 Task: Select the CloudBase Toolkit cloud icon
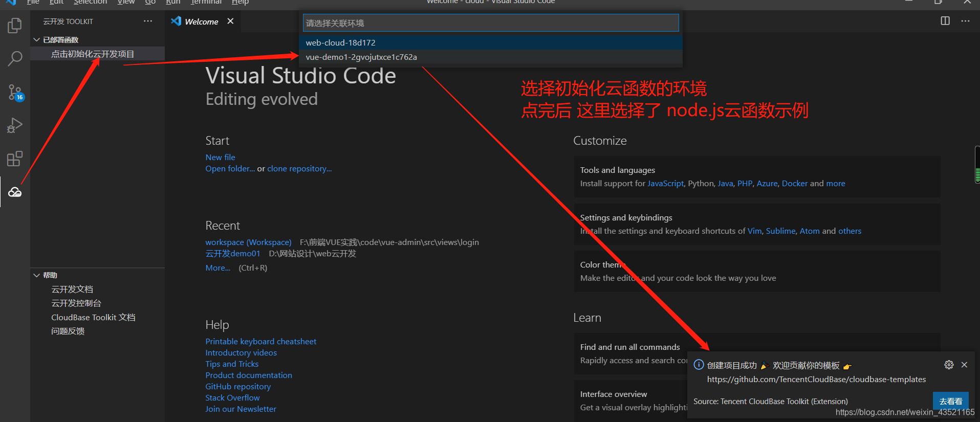[x=15, y=192]
